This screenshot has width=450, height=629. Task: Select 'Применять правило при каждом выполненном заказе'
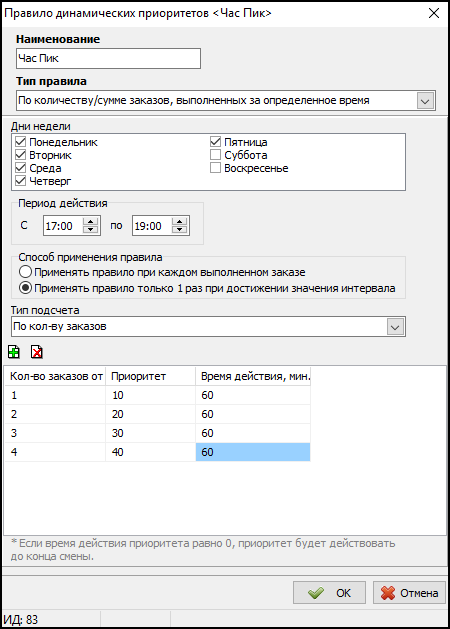25,272
